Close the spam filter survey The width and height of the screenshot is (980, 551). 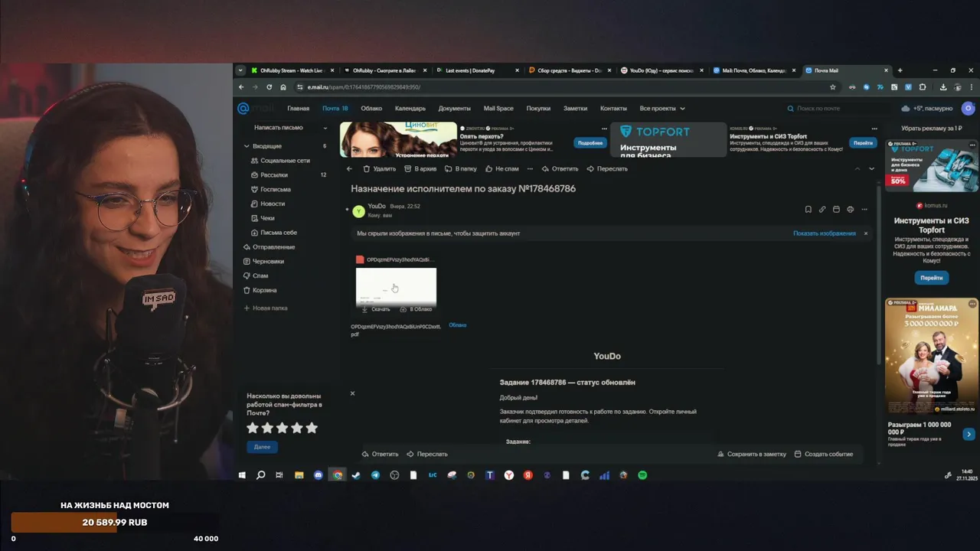pos(352,393)
